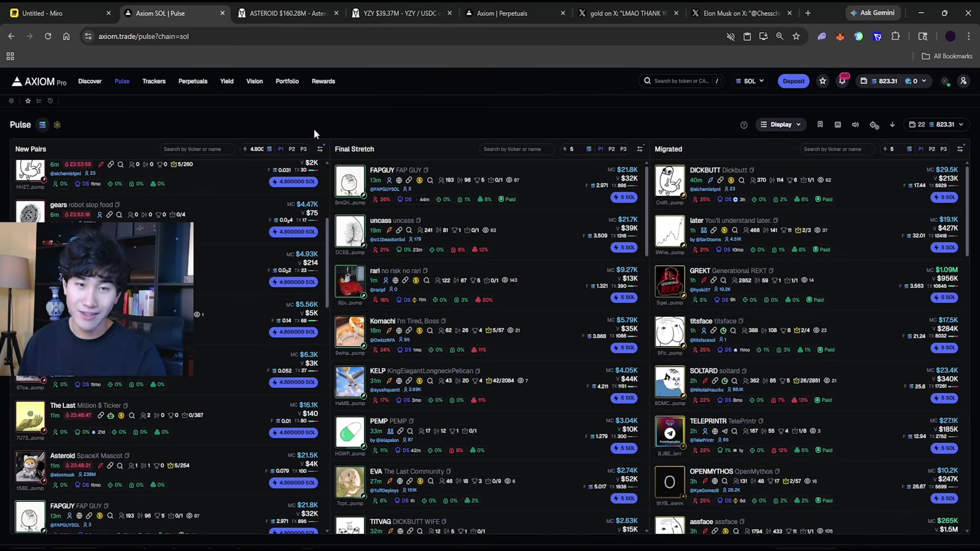This screenshot has width=980, height=551.
Task: Click the keyboard hotkeys icon beside Display
Action: [x=838, y=124]
